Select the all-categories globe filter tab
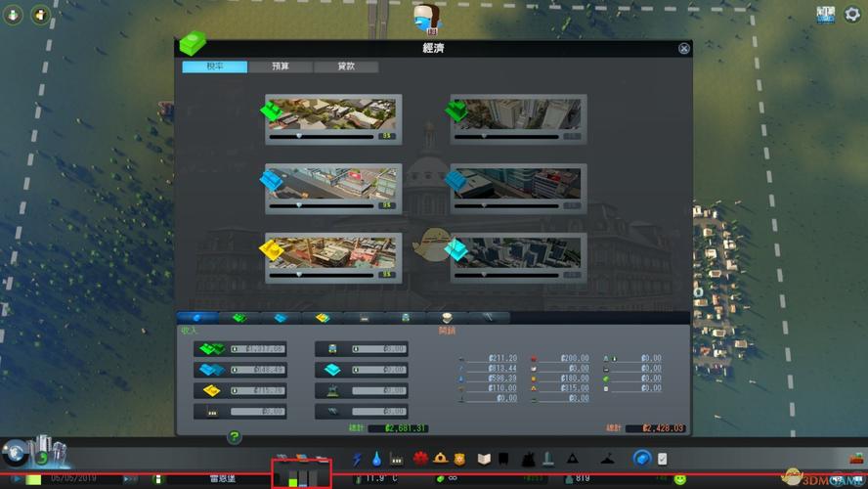Screen dimensions: 868x489 pos(197,318)
